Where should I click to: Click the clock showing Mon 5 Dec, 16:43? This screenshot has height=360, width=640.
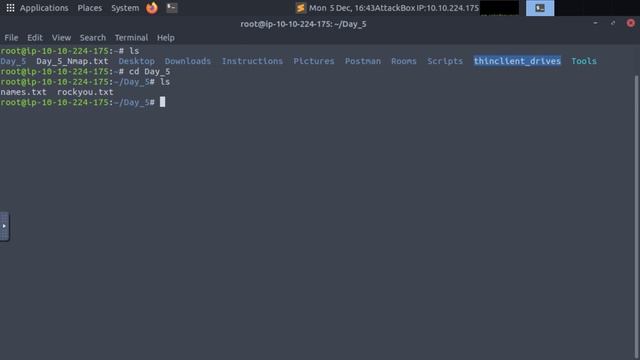click(x=342, y=8)
